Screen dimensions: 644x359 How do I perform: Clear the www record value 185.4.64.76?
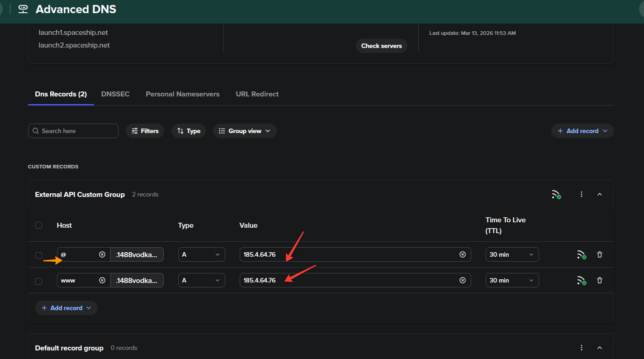462,281
